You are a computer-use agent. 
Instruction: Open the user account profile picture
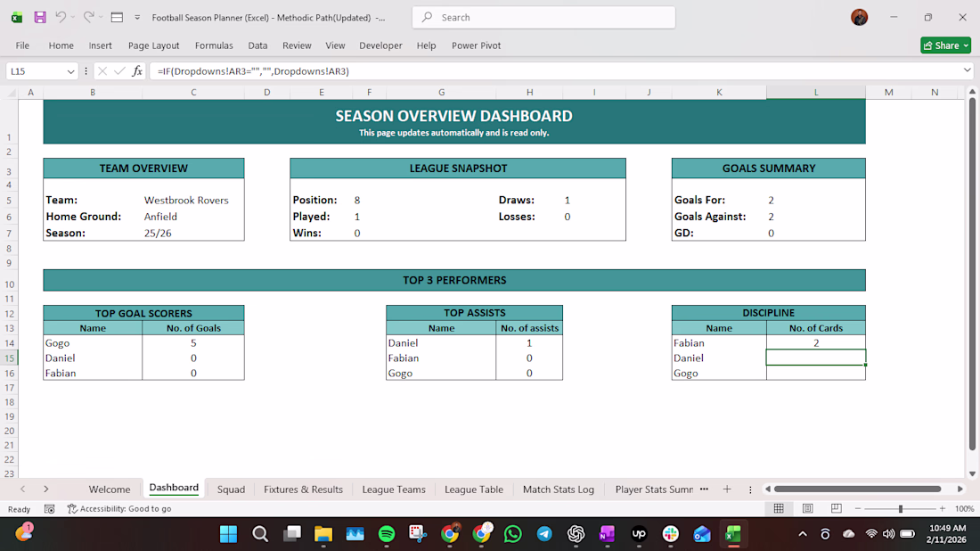tap(860, 18)
